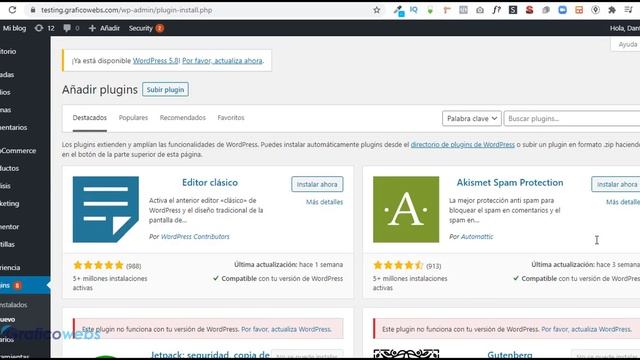Reload the page with browser refresh icon
640x360 pixels.
(x=12, y=10)
